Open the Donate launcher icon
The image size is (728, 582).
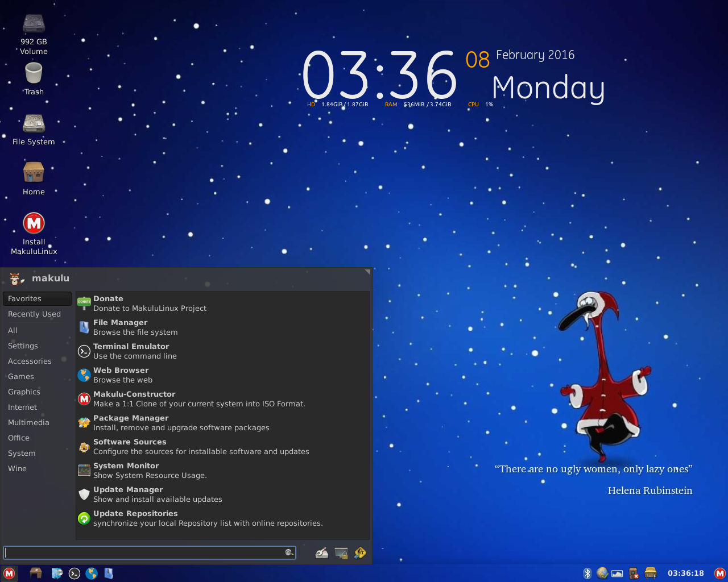coord(84,304)
